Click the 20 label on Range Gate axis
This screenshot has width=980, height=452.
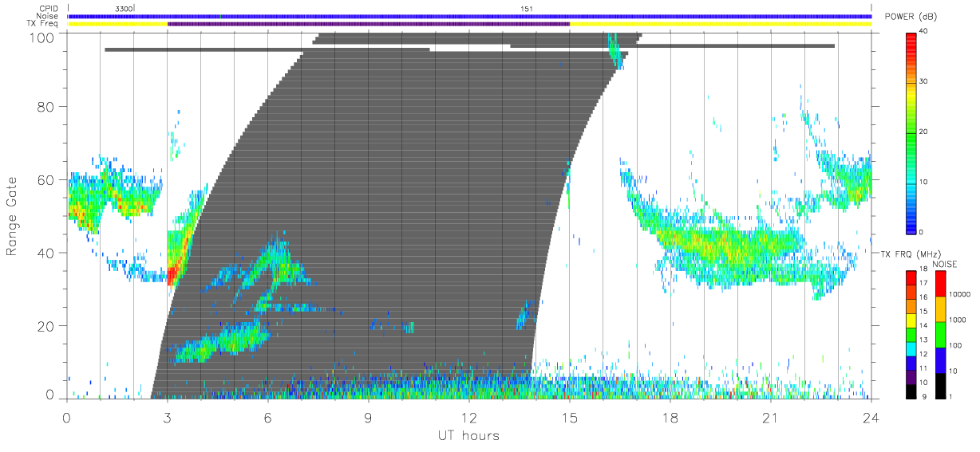click(x=47, y=326)
